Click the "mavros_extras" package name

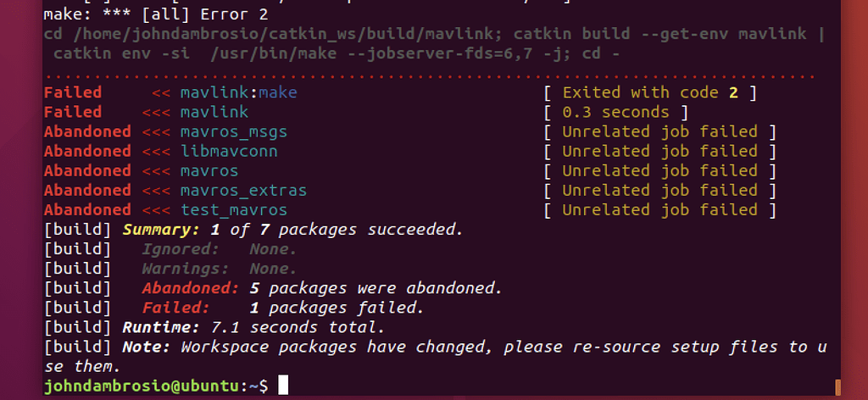click(x=243, y=190)
